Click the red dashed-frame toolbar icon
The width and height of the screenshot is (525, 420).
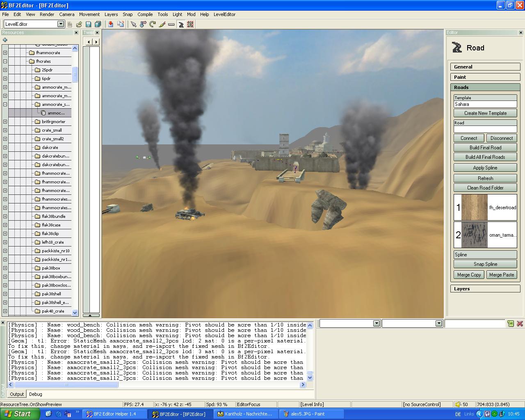190,24
